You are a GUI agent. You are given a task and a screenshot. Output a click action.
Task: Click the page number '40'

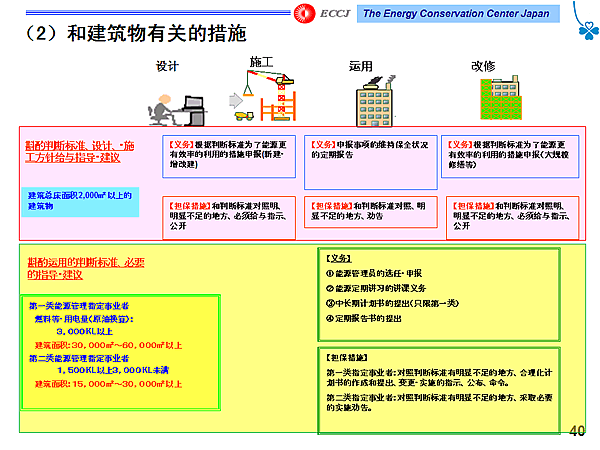tap(577, 431)
